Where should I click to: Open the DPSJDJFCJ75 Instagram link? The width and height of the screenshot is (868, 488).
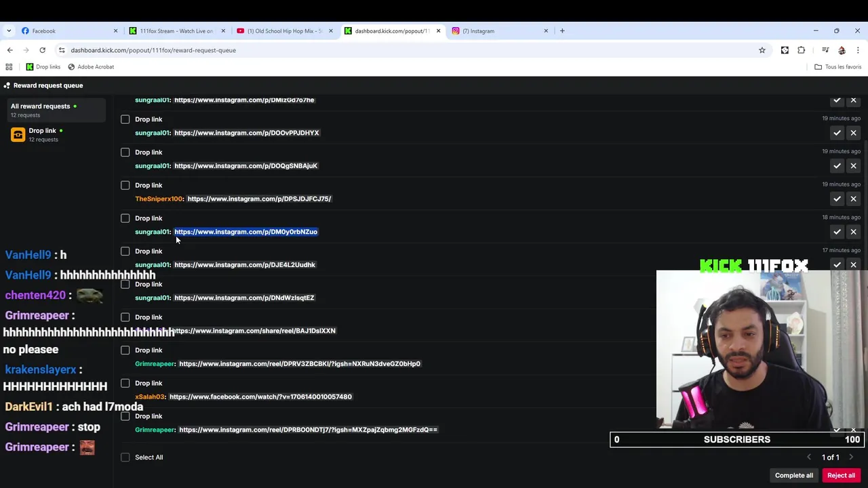tap(259, 199)
